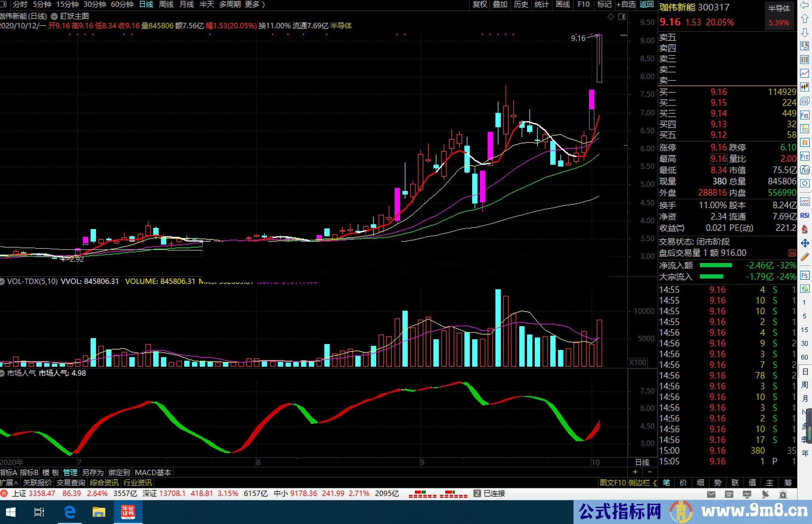
Task: Open the orange document sidebar icon
Action: (x=805, y=142)
